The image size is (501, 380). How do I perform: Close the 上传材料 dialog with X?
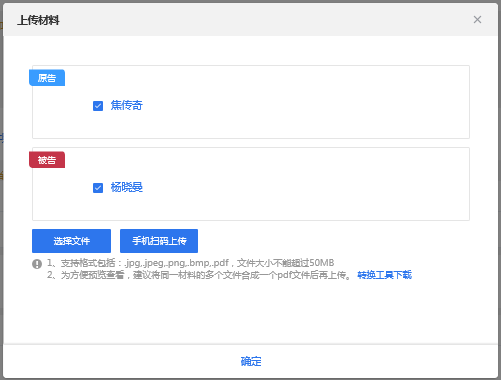[477, 20]
